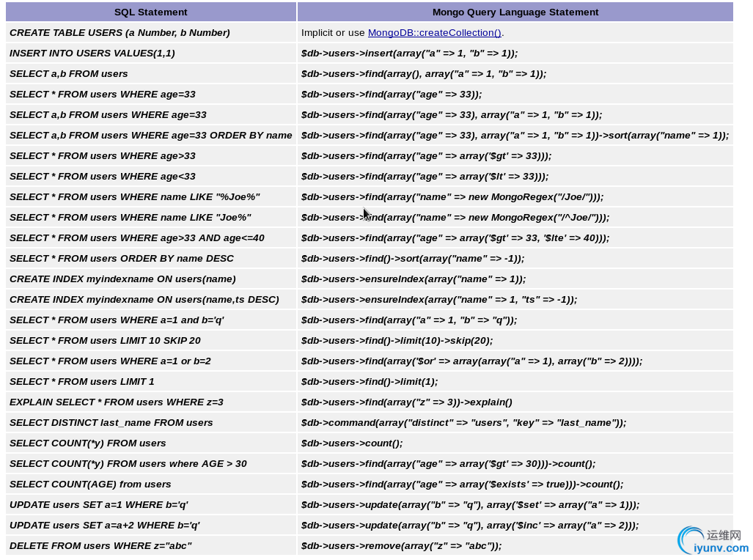This screenshot has height=560, width=753.
Task: Click the '$inc' update statement
Action: click(x=515, y=526)
